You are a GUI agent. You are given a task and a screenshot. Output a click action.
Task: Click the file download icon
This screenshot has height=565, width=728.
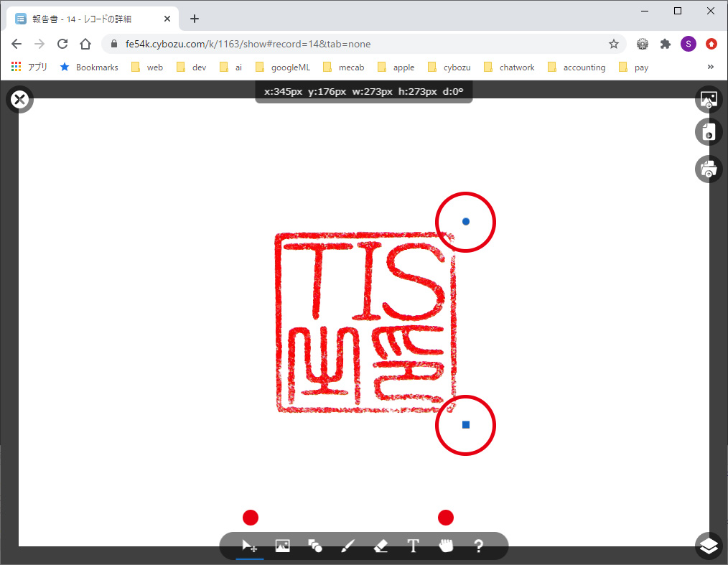coord(709,132)
